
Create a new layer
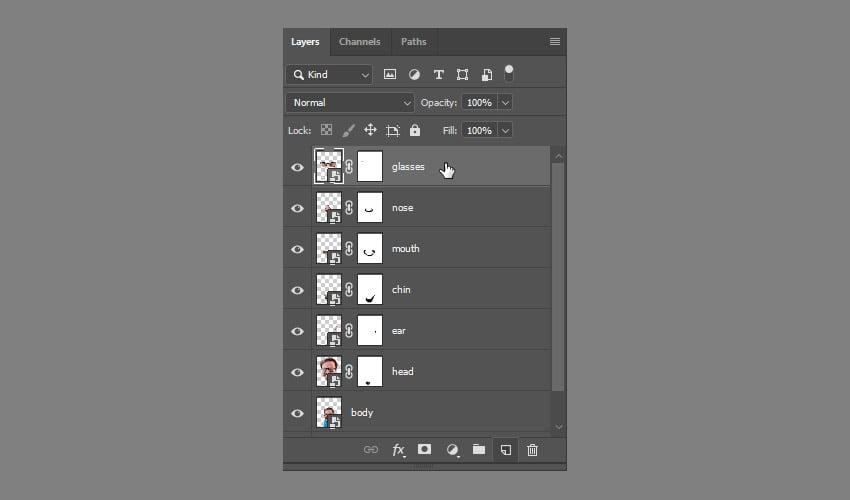point(505,450)
